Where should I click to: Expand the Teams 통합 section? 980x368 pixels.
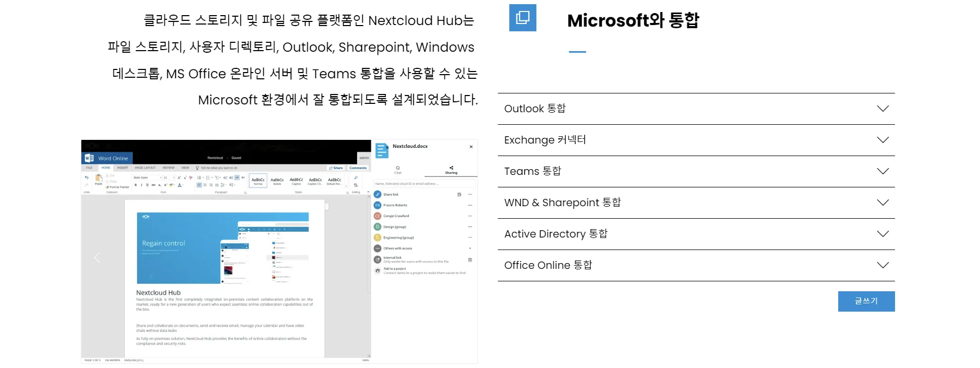point(696,171)
